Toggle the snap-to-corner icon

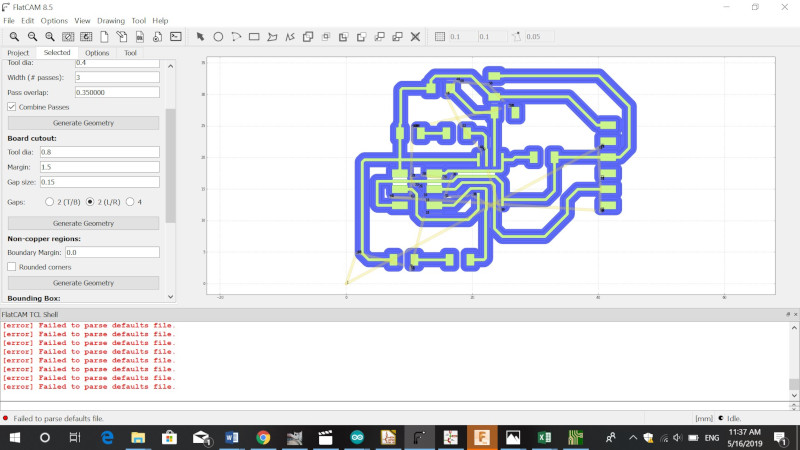pyautogui.click(x=516, y=37)
